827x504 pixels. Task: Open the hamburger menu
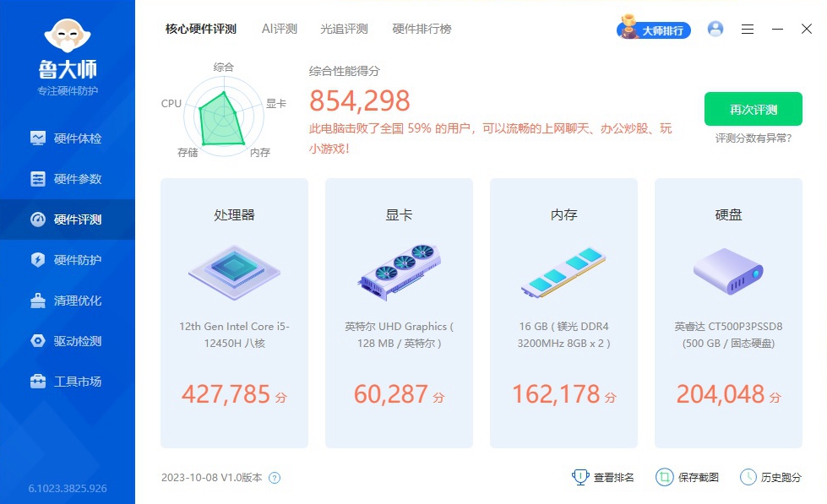(x=747, y=29)
